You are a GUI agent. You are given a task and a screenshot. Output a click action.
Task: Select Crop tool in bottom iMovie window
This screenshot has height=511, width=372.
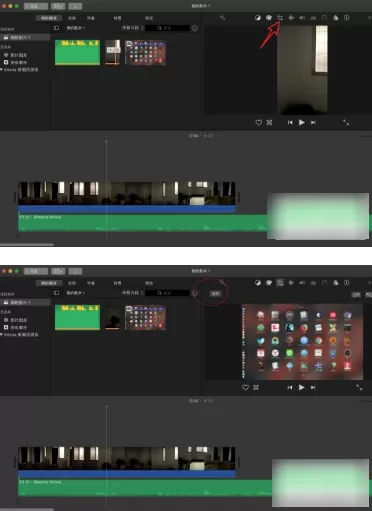tap(280, 283)
